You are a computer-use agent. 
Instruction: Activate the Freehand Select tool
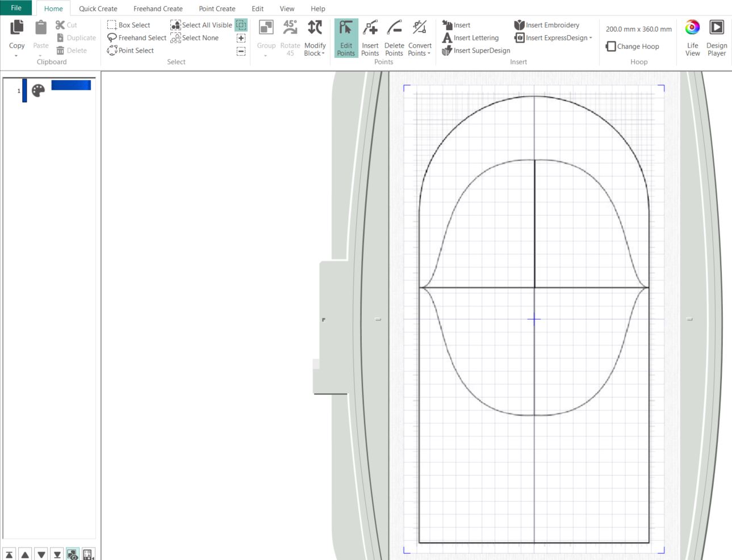(137, 38)
